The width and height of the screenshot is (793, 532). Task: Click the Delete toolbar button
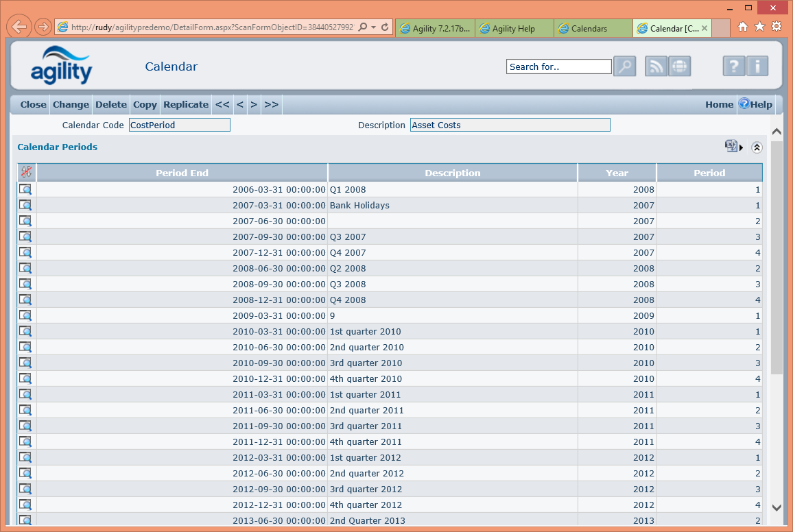[110, 104]
